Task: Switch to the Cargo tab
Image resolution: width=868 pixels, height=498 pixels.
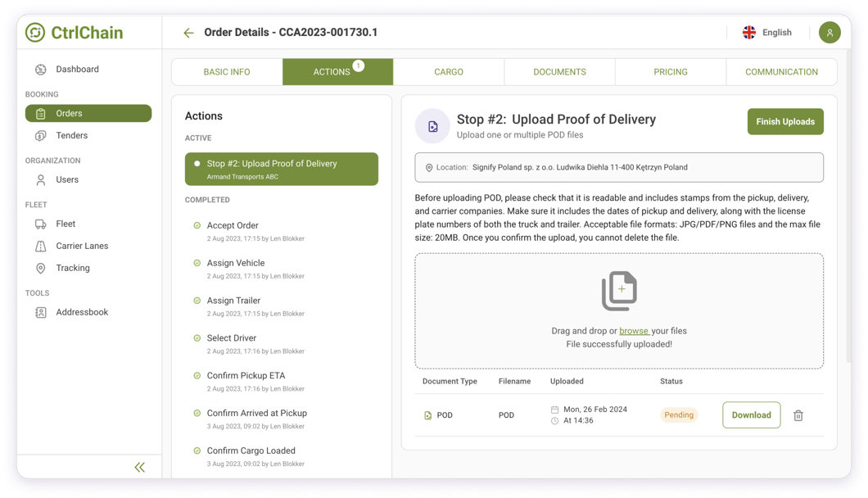Action: 449,72
